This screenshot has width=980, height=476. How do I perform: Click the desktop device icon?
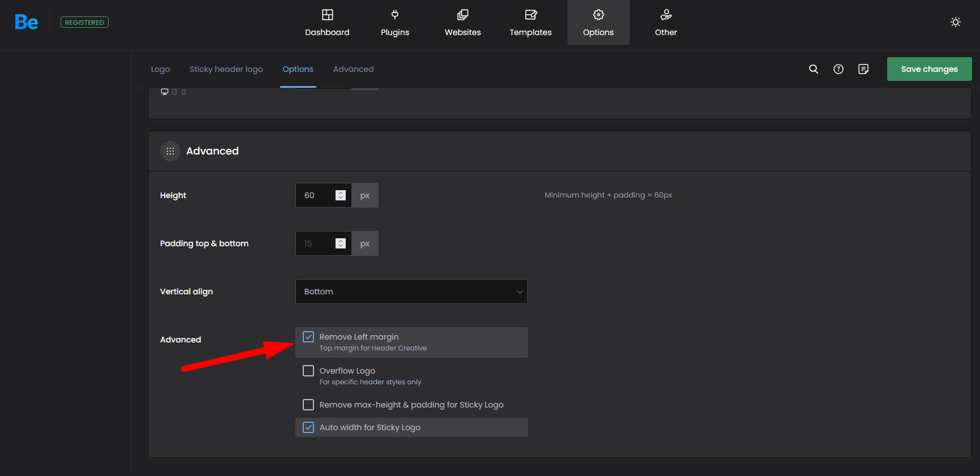[165, 92]
